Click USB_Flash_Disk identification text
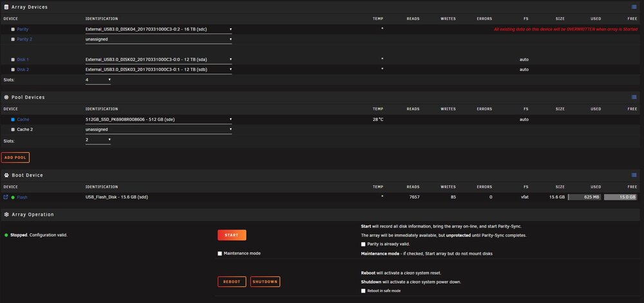The image size is (644, 303). [117, 197]
